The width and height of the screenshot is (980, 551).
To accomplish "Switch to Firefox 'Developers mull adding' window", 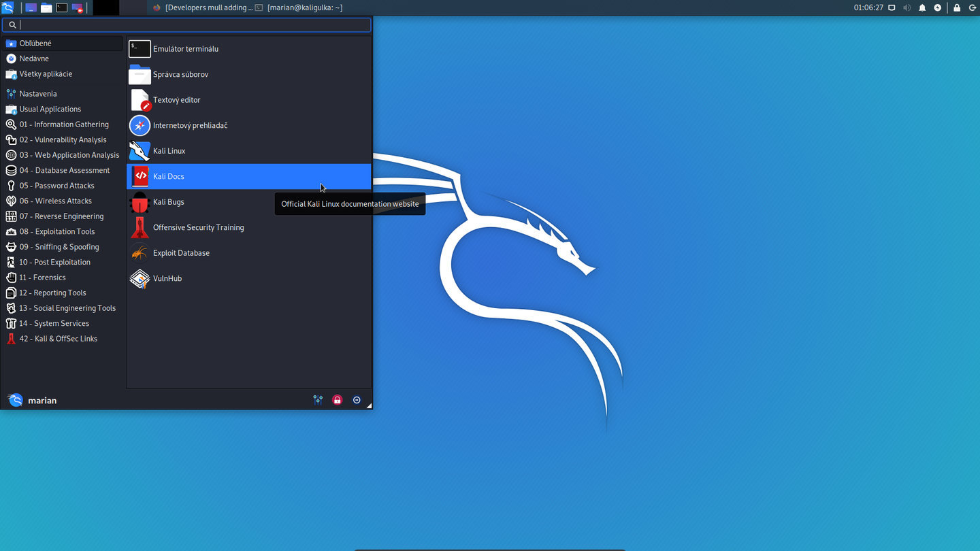I will pyautogui.click(x=202, y=7).
